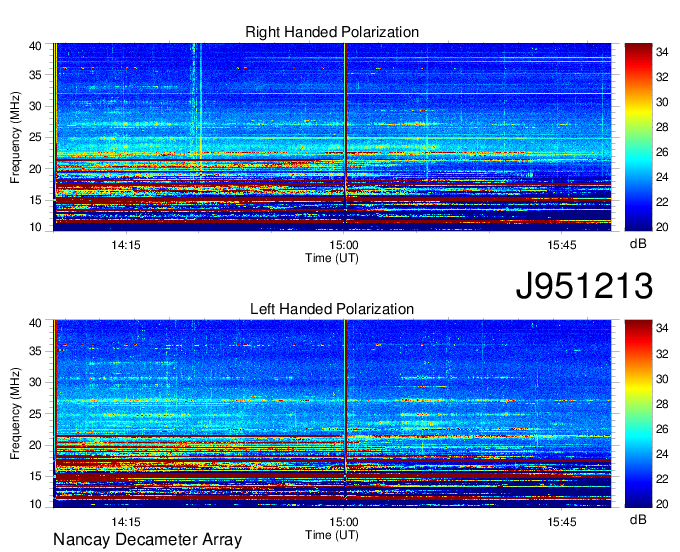The width and height of the screenshot is (680, 552).
Task: Click the 28 value on left-handed color bar
Action: pyautogui.click(x=662, y=404)
